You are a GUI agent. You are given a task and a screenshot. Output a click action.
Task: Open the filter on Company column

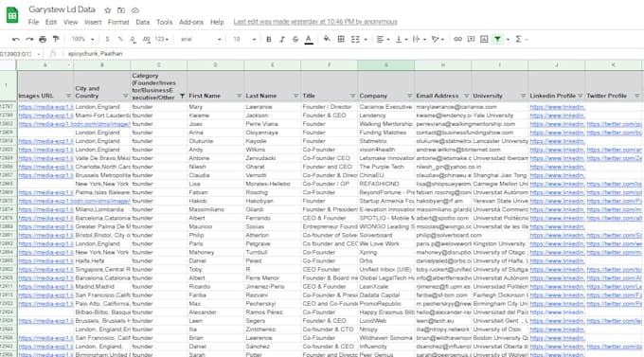pyautogui.click(x=409, y=96)
